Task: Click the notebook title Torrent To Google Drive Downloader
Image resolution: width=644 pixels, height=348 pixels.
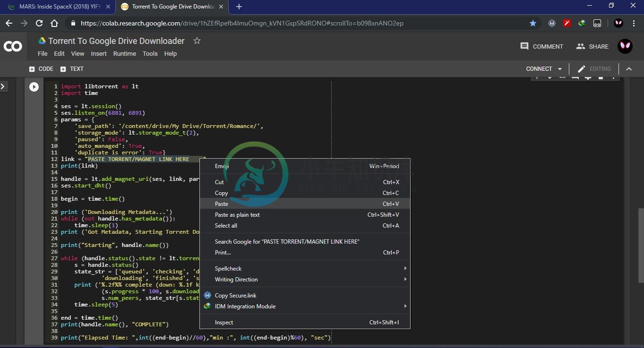Action: 116,41
